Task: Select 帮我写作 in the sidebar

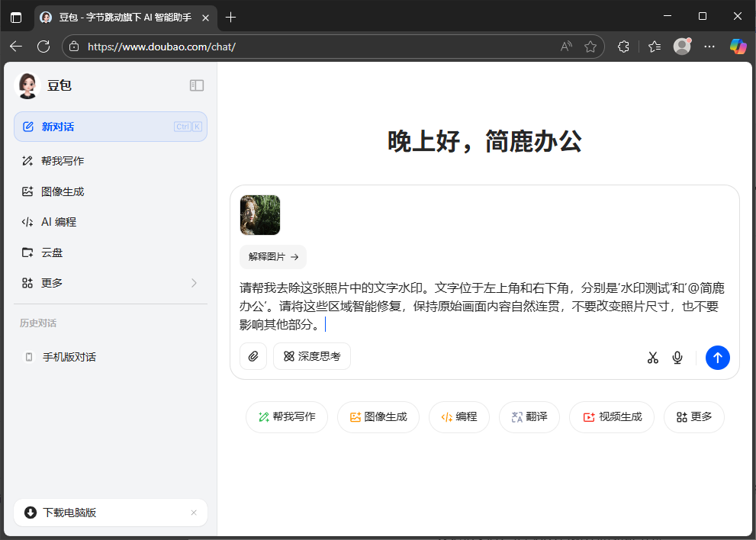Action: pyautogui.click(x=61, y=160)
